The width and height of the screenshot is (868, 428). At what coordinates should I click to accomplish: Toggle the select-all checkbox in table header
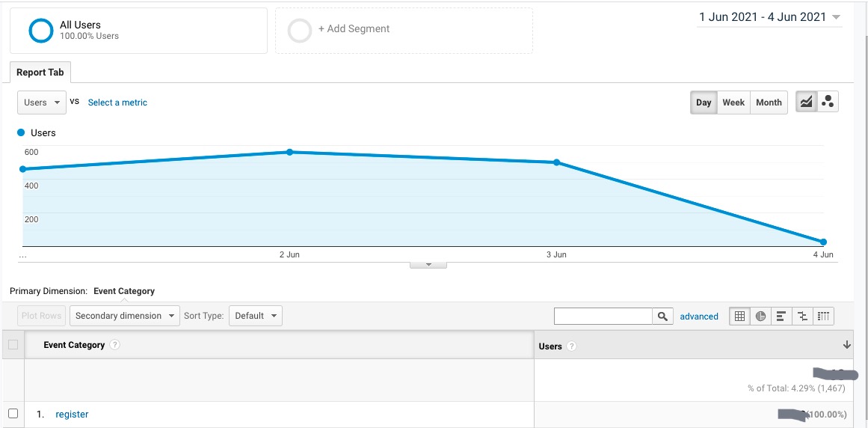click(x=13, y=345)
